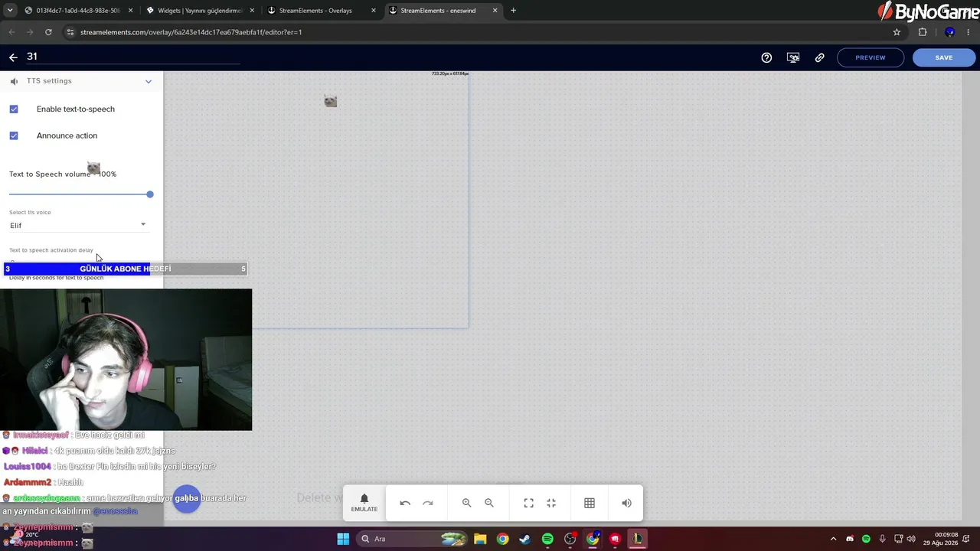Collapse the TTS settings section

pyautogui.click(x=149, y=81)
